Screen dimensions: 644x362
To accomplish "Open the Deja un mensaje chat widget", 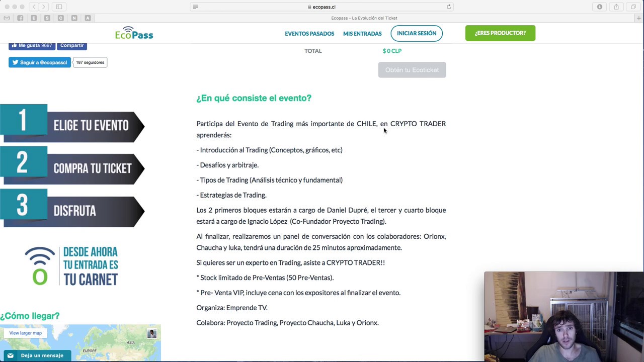I will 38,355.
